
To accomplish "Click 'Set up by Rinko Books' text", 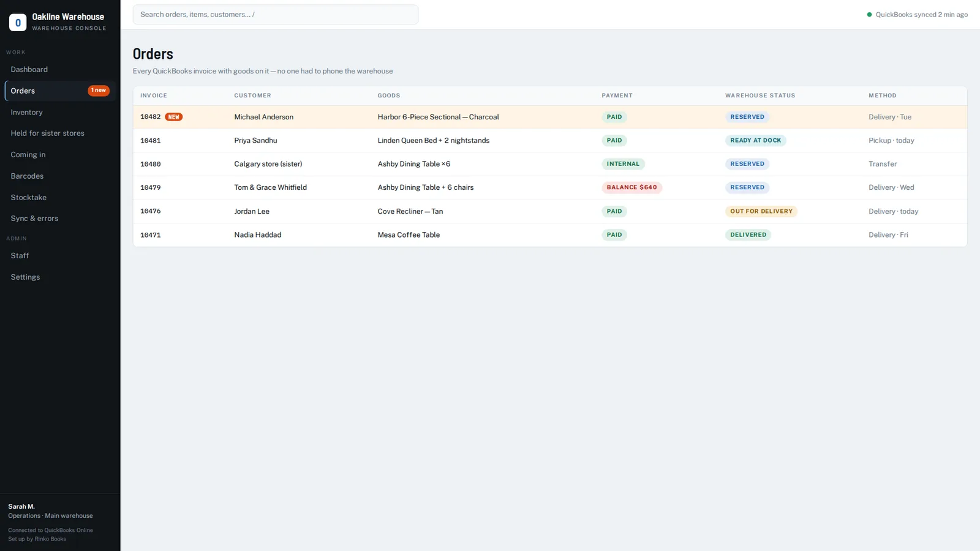I will (37, 539).
